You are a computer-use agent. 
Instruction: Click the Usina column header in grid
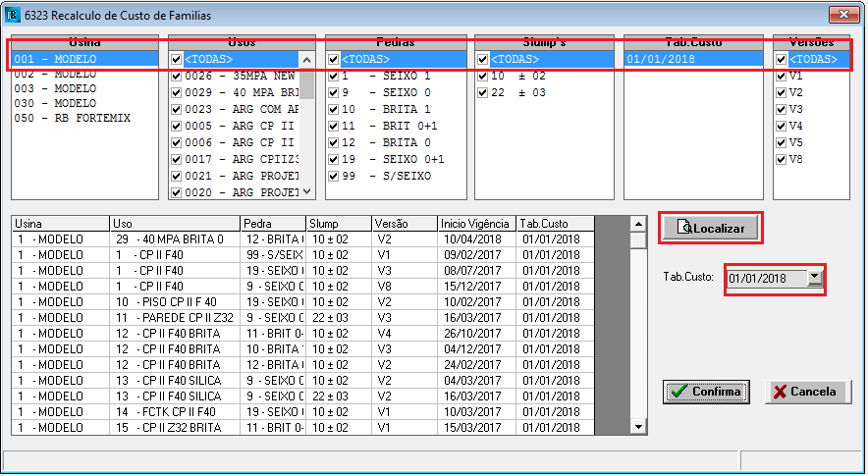(61, 224)
